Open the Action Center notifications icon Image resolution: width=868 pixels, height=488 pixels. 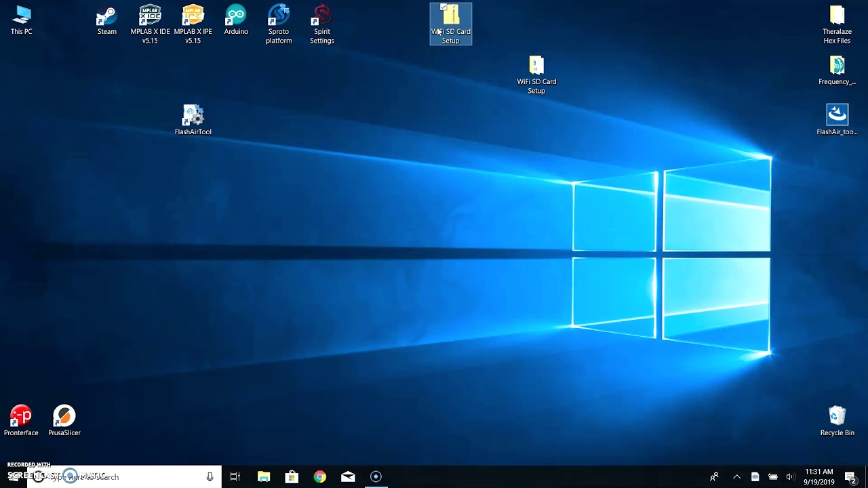851,476
